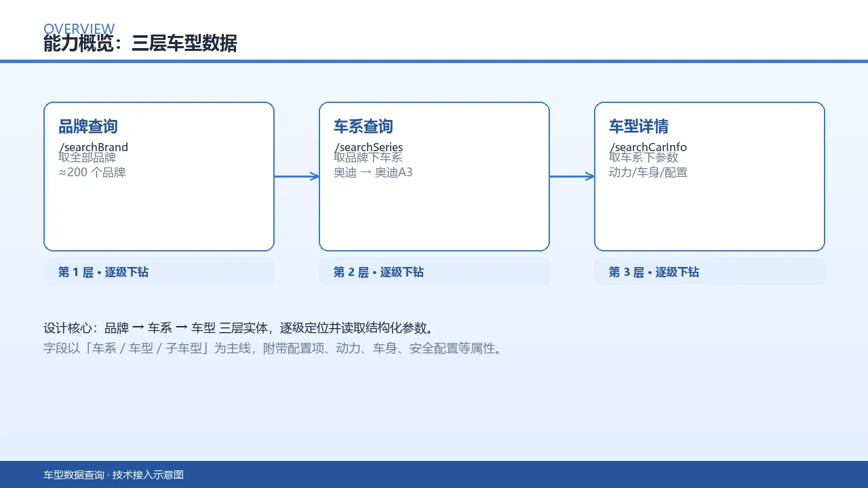Click the 取车系下参数 description line

(x=644, y=157)
